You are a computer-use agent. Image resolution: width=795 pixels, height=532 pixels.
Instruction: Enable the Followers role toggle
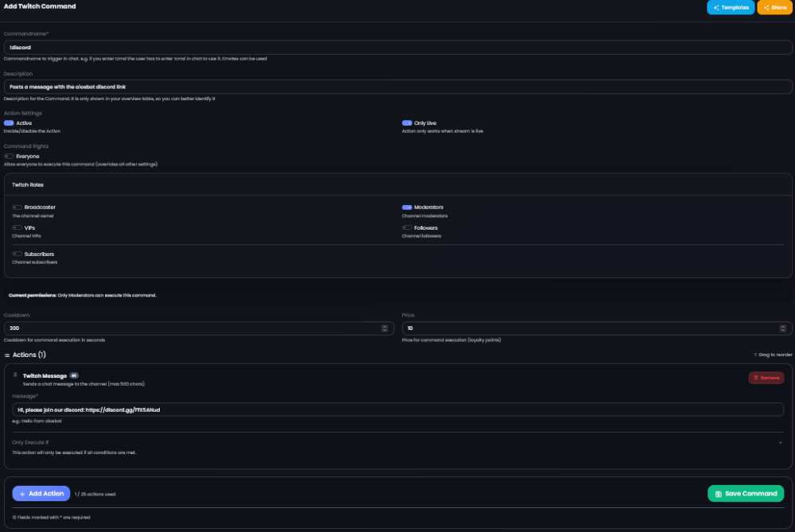[x=406, y=227]
